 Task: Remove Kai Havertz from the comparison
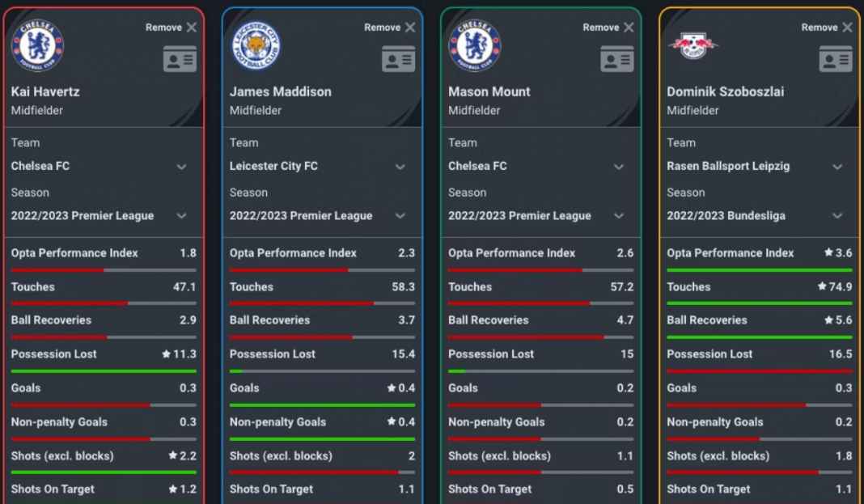(x=170, y=27)
